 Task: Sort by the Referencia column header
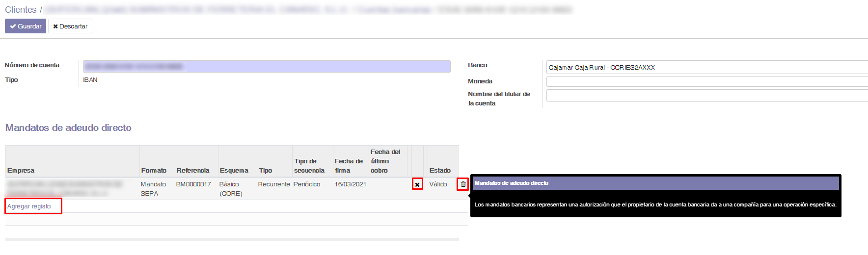tap(193, 171)
